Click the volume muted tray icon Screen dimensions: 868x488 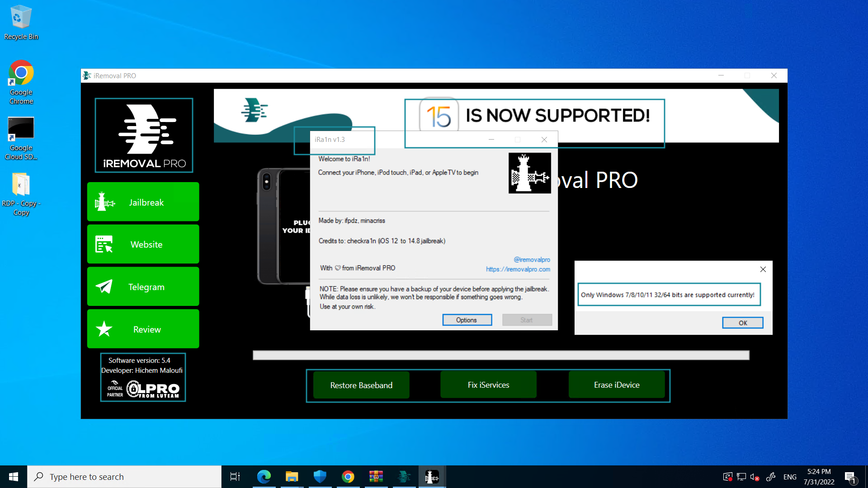coord(755,477)
